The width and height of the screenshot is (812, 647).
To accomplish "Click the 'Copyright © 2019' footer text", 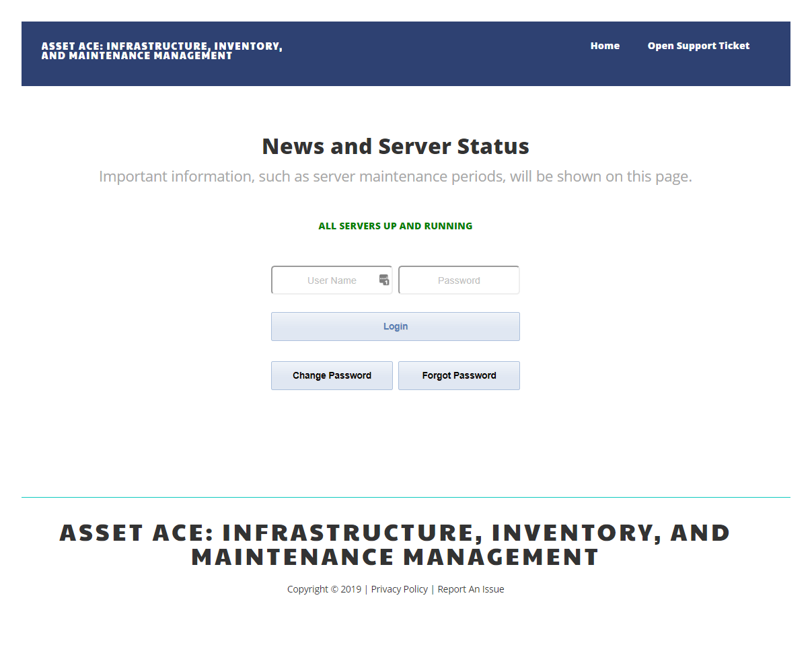I will 324,589.
